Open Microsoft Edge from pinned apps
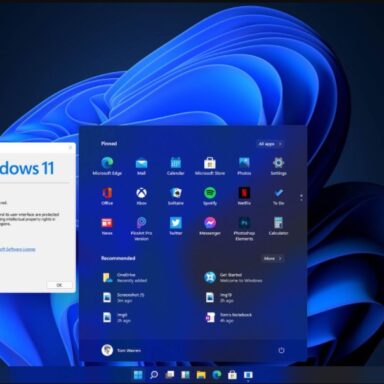384x384 pixels. [x=107, y=166]
